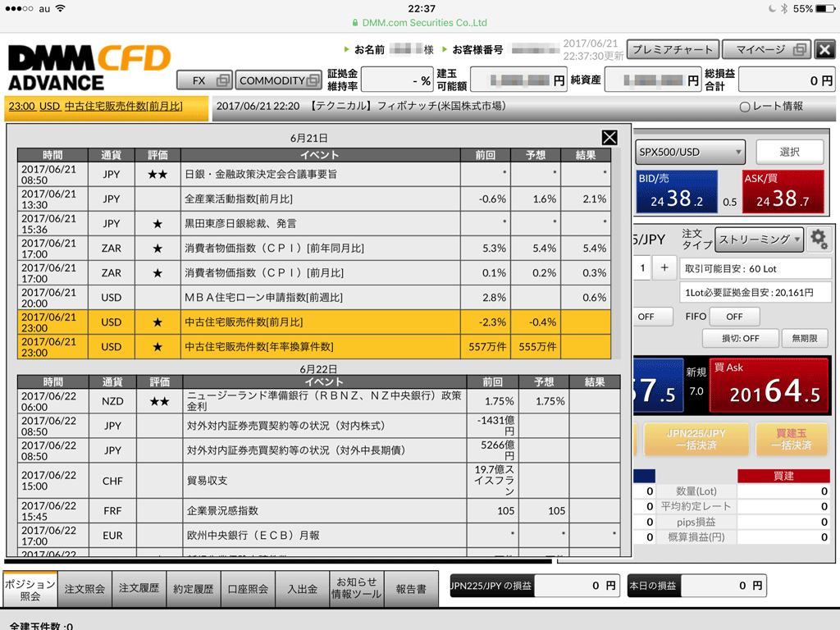Switch to ポジション照会 tab

pyautogui.click(x=30, y=589)
